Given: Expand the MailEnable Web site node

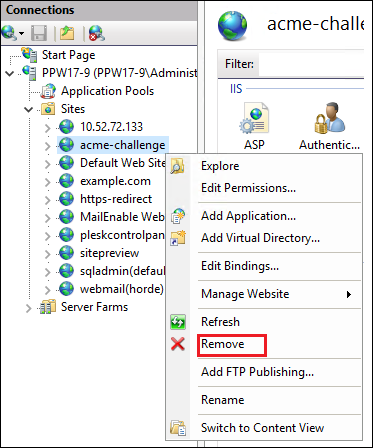Looking at the screenshot, I should coord(48,218).
